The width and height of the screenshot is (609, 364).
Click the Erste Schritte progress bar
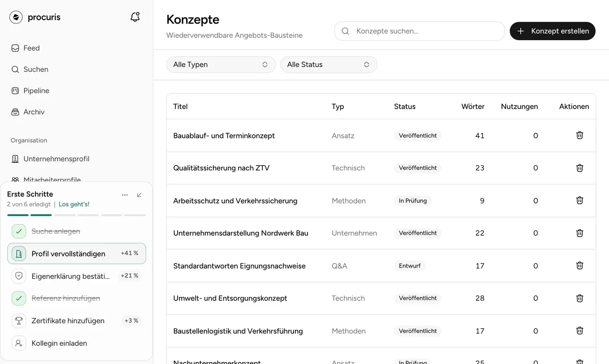tap(77, 215)
